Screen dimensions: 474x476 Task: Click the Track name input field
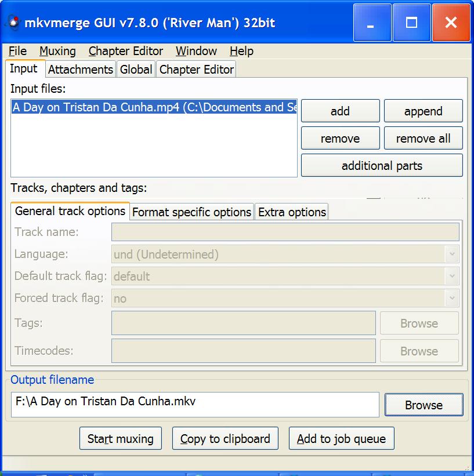[285, 232]
